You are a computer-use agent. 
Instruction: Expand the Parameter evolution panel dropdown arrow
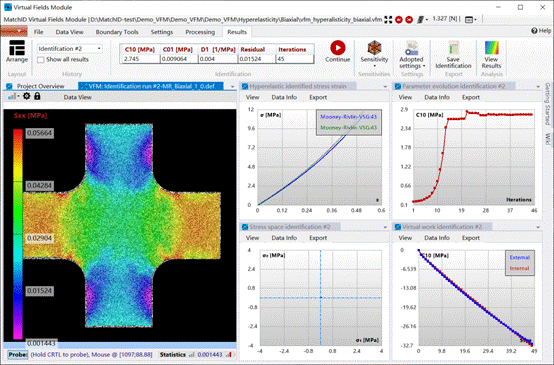click(538, 87)
